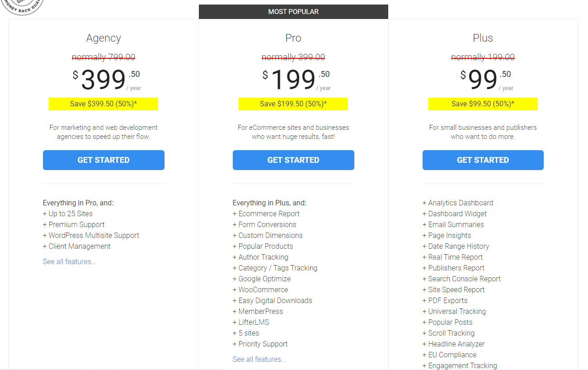Click the Save $199.50 highlighted banner
588x370 pixels.
click(293, 104)
